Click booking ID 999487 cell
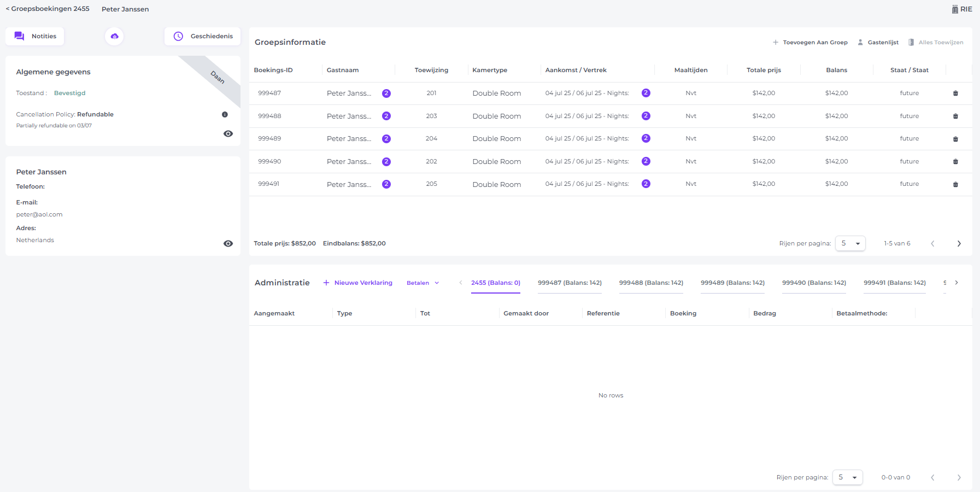The image size is (980, 492). 269,93
